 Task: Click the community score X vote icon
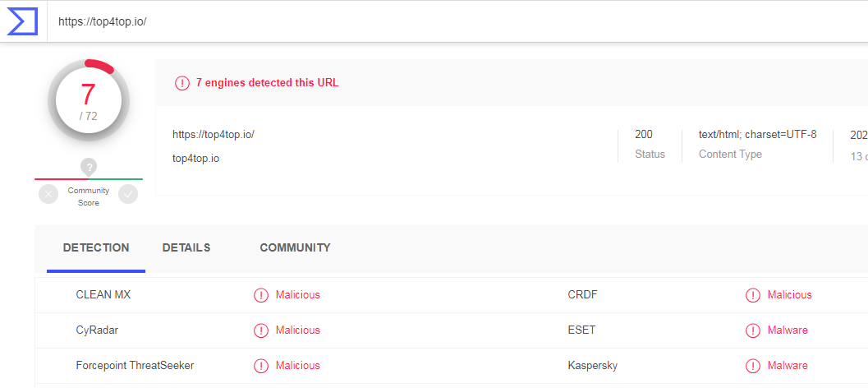click(48, 194)
